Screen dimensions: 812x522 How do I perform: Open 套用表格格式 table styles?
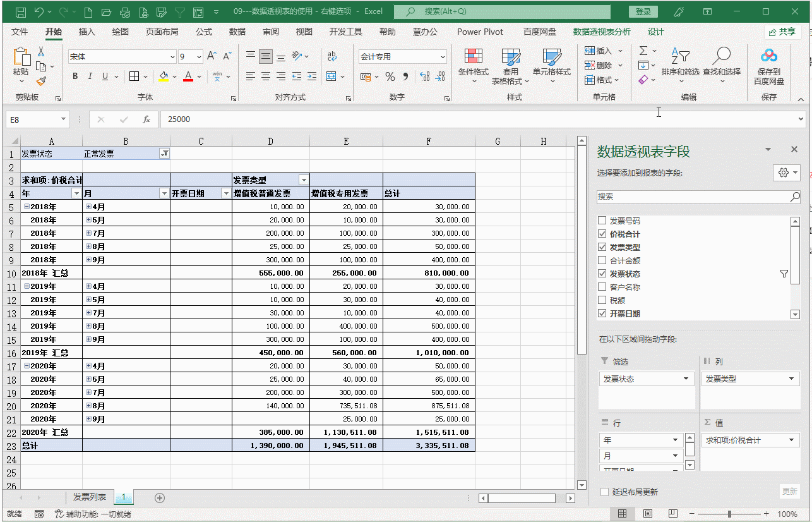[x=510, y=66]
